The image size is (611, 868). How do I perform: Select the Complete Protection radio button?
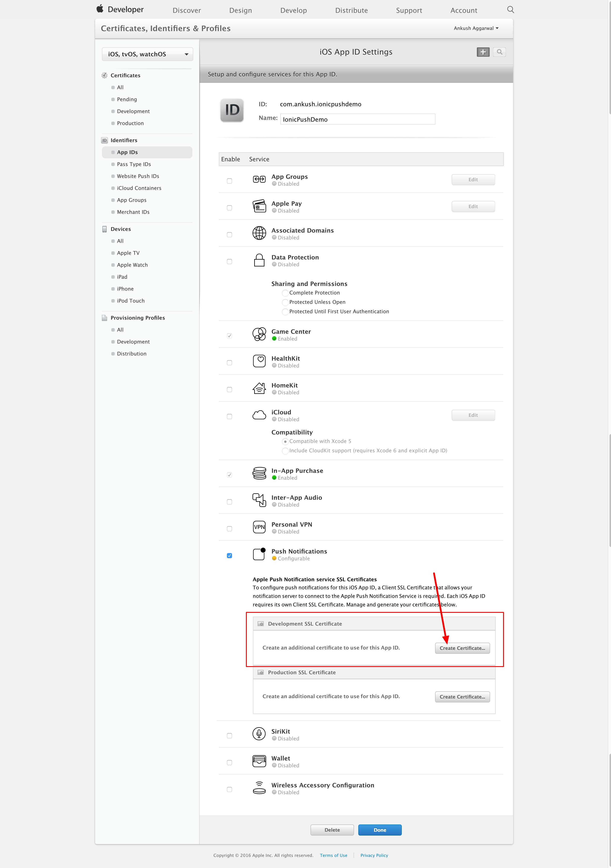(x=285, y=293)
